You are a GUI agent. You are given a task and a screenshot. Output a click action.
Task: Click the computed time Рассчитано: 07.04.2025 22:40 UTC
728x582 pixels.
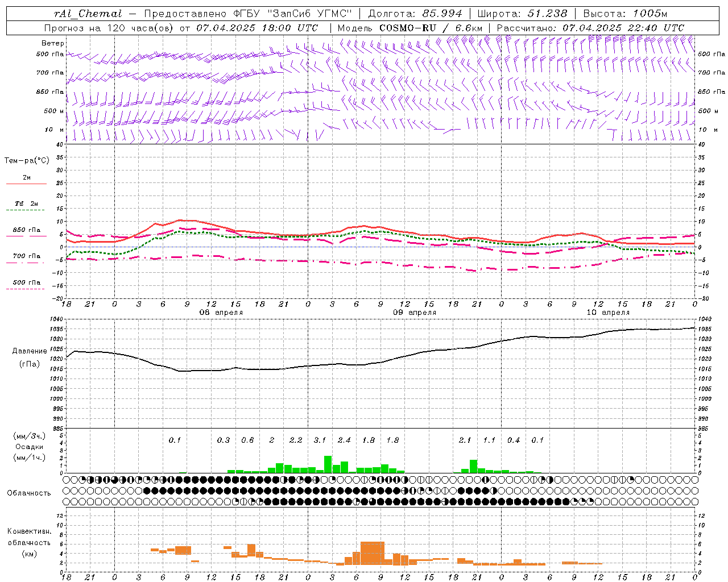click(590, 28)
